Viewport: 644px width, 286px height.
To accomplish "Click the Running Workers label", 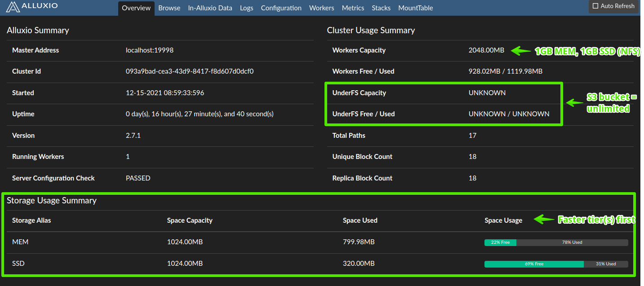I will coord(38,157).
